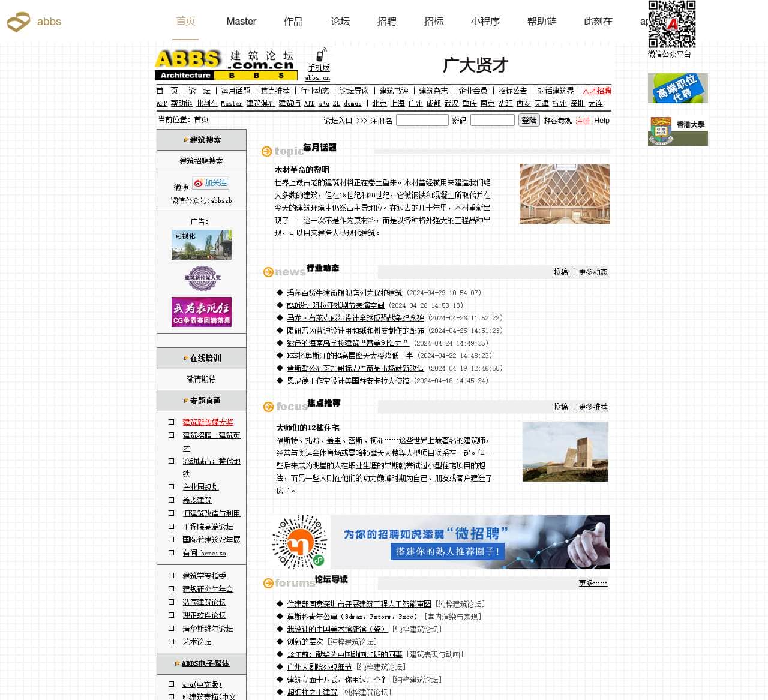
Task: Open 建筑杂志 in the site menu
Action: (434, 91)
